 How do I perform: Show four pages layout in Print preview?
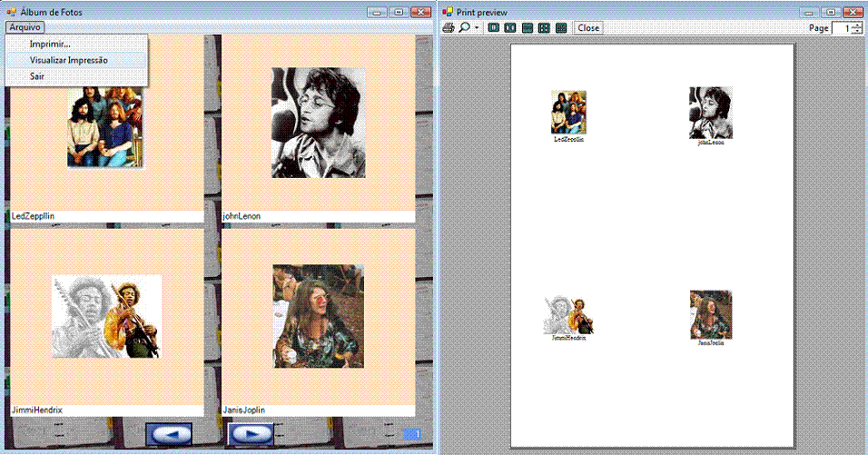point(544,27)
